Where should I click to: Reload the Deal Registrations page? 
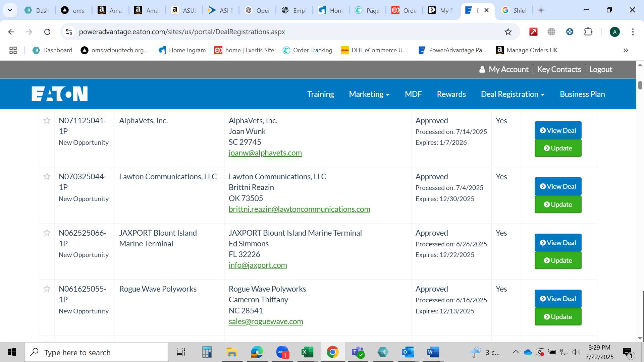[47, 32]
